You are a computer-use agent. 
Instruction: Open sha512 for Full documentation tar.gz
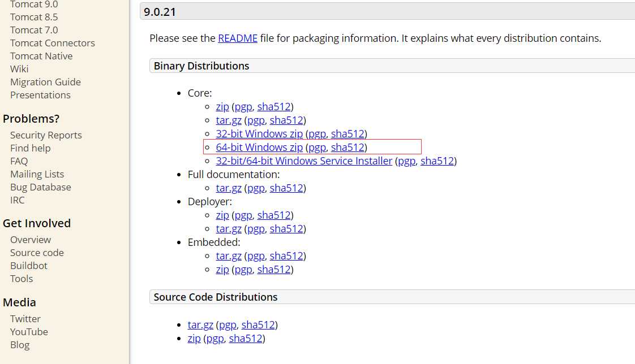tap(286, 188)
